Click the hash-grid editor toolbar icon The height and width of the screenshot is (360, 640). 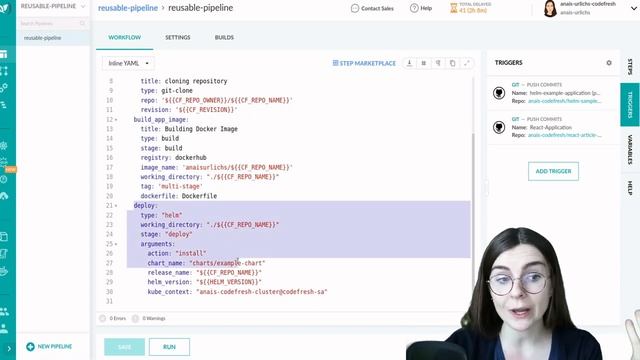point(424,63)
